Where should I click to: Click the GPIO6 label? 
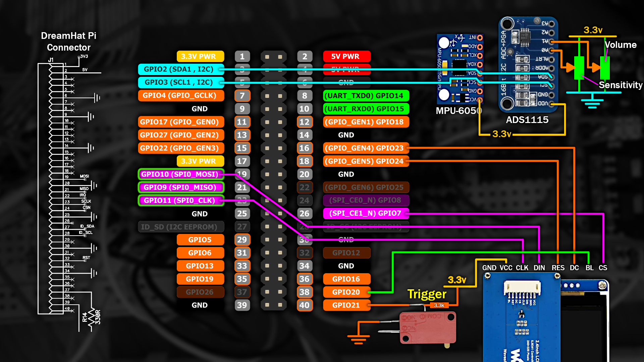pos(200,253)
